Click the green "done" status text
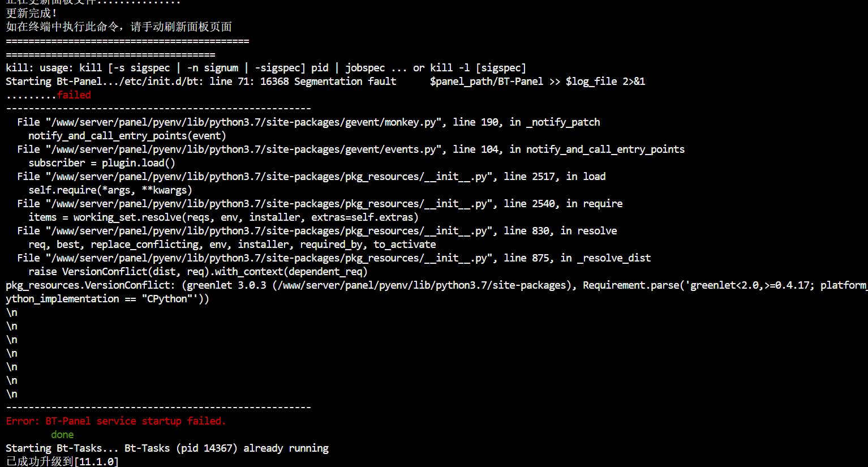The image size is (868, 467). 62,435
